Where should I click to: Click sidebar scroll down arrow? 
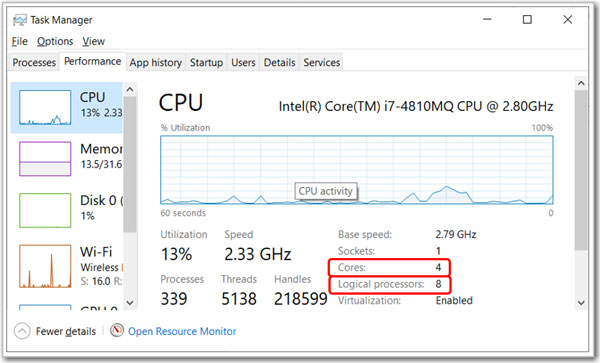pos(130,303)
